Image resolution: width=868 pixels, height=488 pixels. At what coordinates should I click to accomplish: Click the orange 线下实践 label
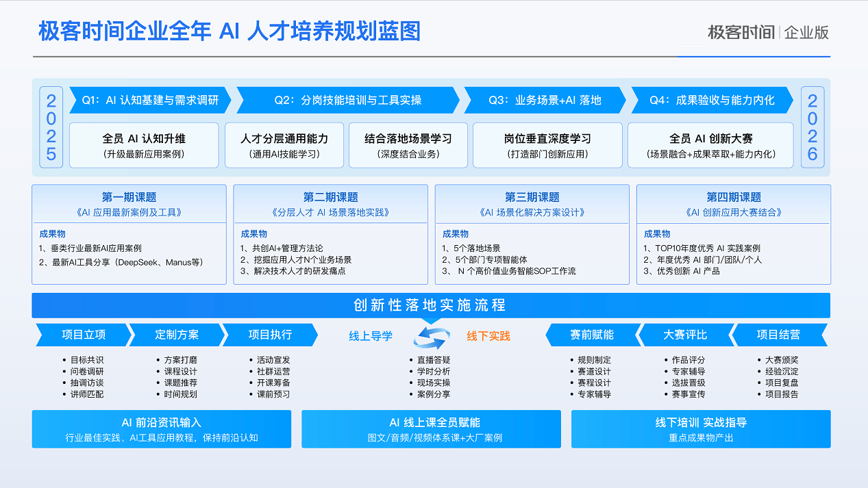click(x=488, y=336)
